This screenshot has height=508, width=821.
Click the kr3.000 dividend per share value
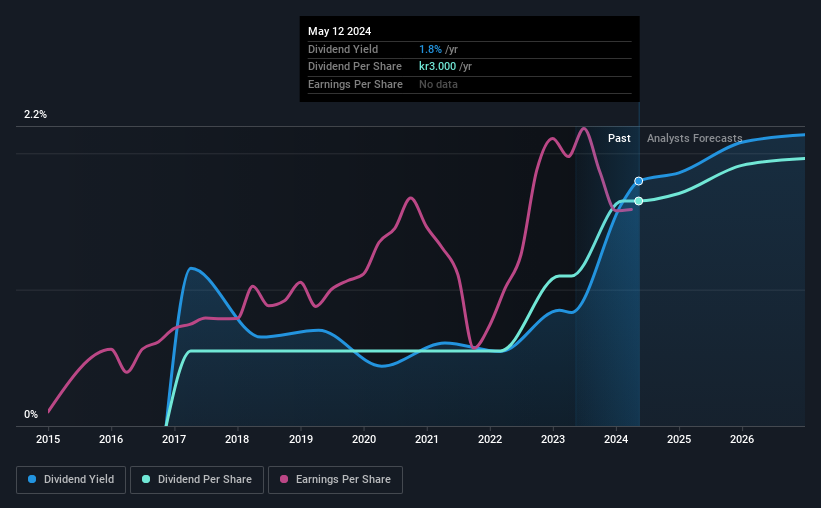click(x=438, y=67)
